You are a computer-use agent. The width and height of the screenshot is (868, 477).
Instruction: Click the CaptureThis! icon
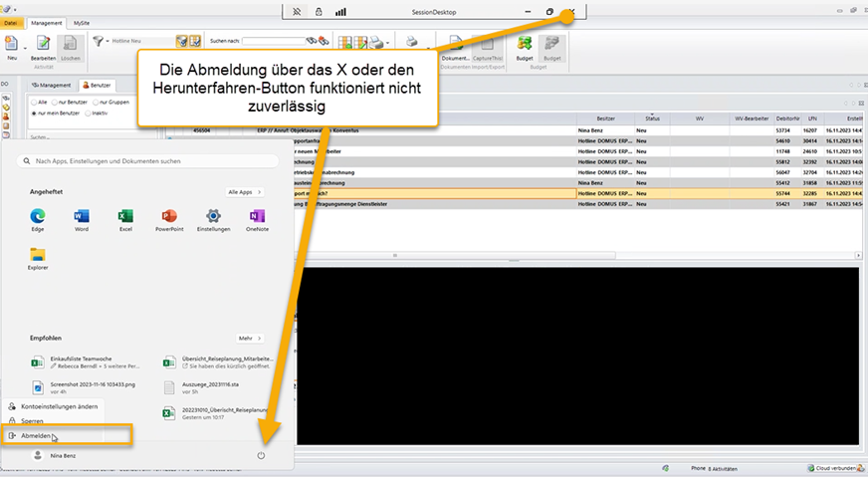pos(487,43)
